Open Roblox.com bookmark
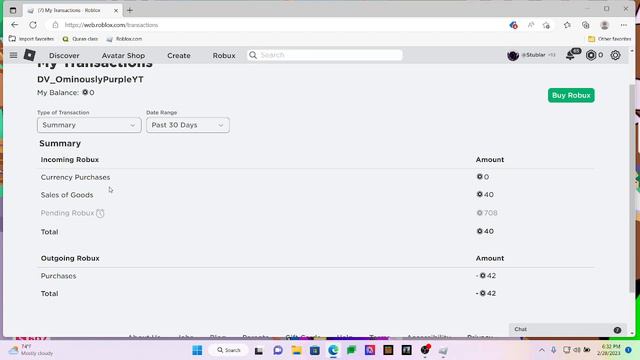 (x=124, y=39)
